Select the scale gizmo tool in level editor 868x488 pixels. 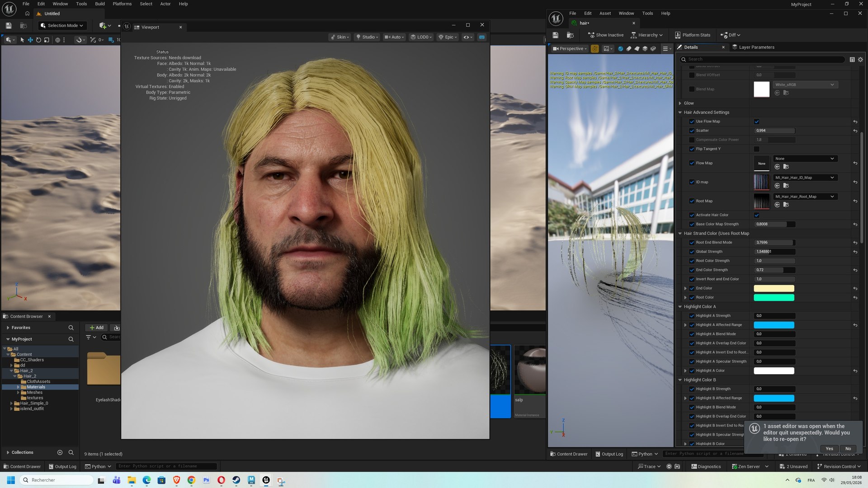[x=47, y=40]
